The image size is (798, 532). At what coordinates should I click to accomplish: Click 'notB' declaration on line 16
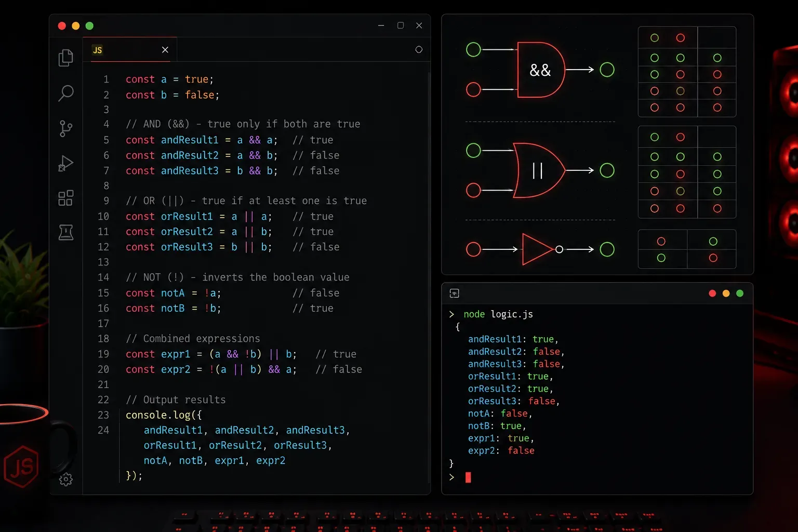click(172, 308)
